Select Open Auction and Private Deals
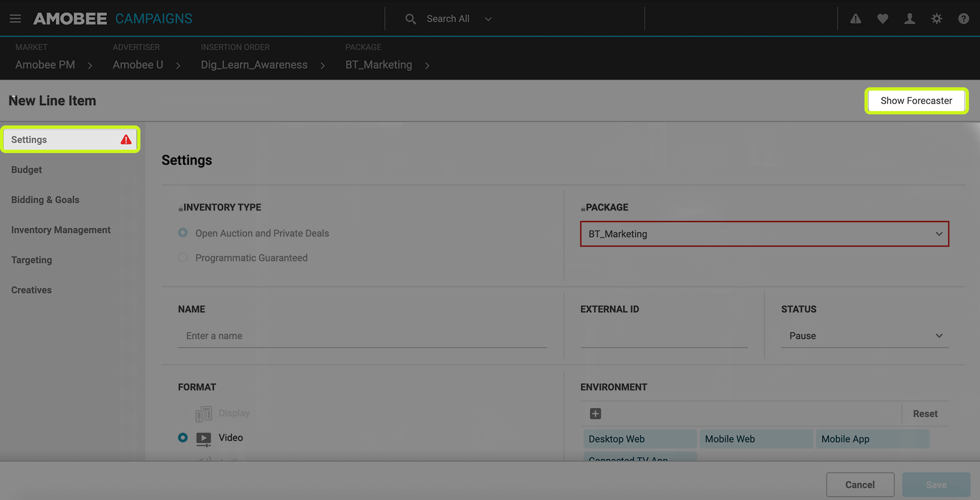Screen dimensions: 980x500 [183, 233]
